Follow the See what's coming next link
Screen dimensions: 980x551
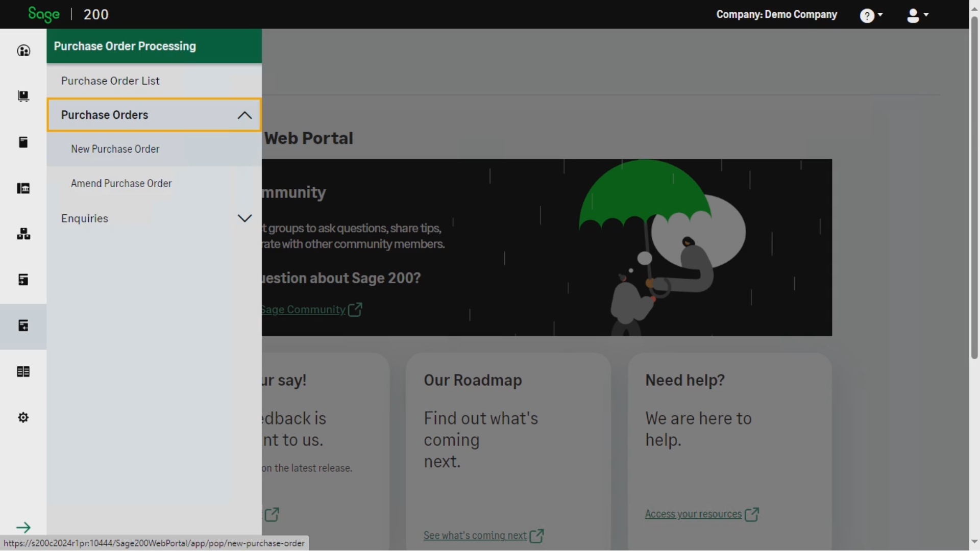pyautogui.click(x=475, y=536)
